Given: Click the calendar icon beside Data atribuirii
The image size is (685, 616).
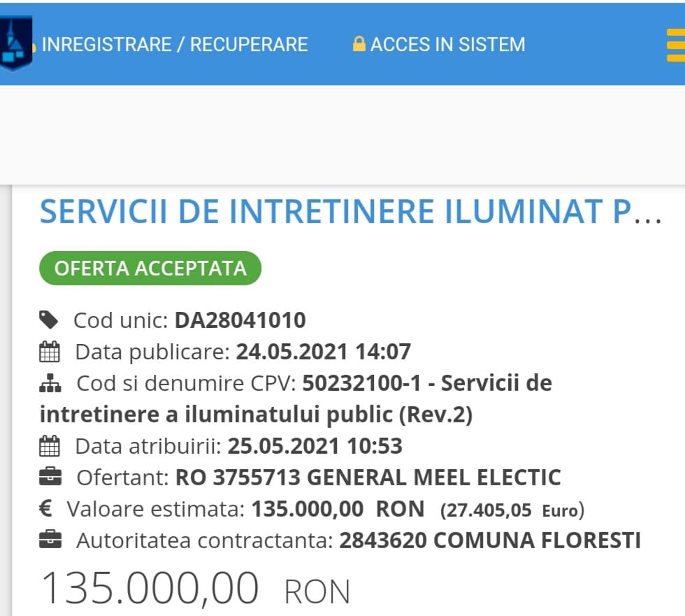Looking at the screenshot, I should (x=50, y=446).
